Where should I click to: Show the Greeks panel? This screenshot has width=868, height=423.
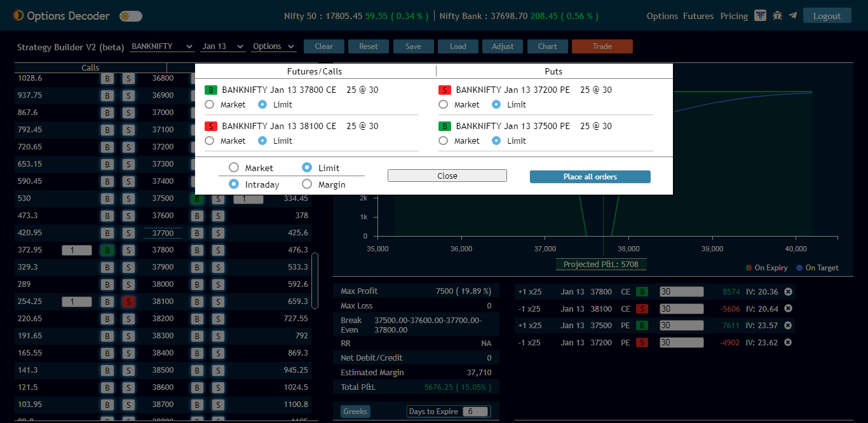355,412
